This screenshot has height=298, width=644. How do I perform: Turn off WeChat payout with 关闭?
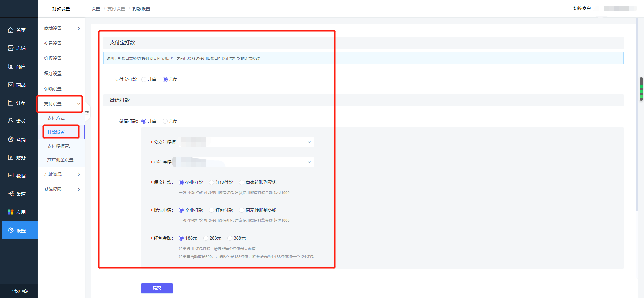(165, 121)
